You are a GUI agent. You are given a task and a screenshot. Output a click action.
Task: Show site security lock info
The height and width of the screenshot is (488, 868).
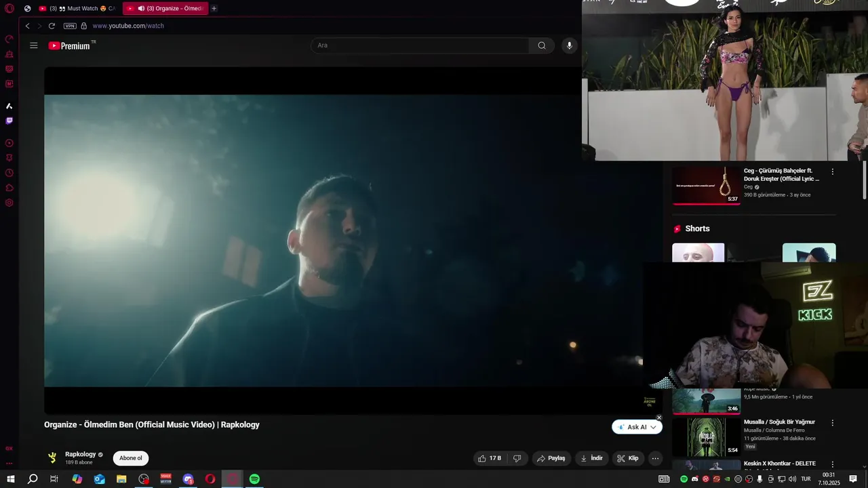pos(84,26)
